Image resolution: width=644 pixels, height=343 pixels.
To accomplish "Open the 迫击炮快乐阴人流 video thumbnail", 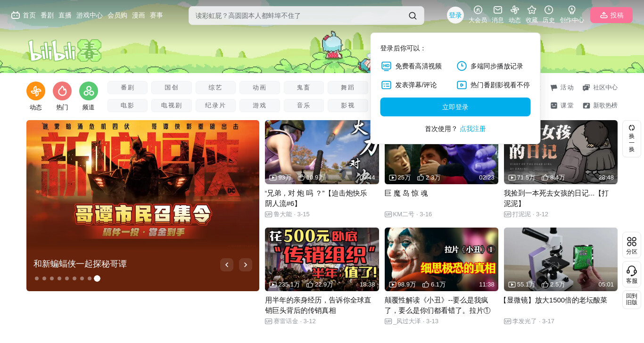I will click(x=322, y=152).
